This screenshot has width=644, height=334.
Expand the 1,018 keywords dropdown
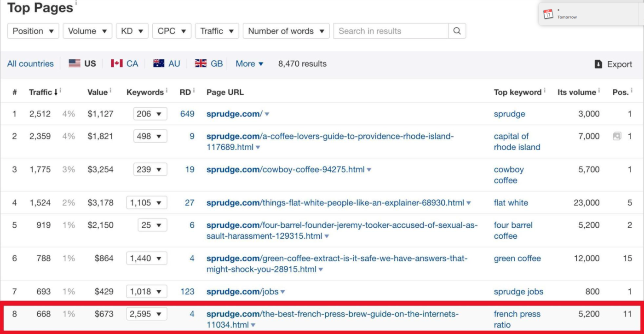click(147, 291)
